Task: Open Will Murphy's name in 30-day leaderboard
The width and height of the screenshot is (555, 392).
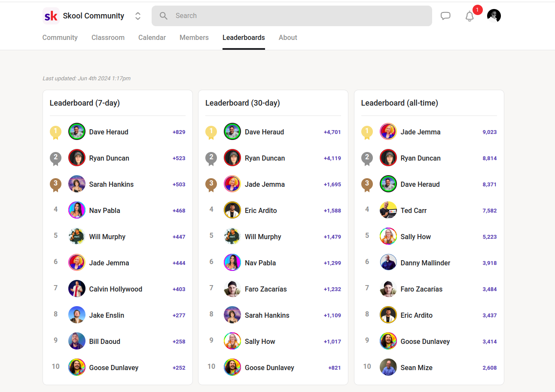Action: click(263, 237)
